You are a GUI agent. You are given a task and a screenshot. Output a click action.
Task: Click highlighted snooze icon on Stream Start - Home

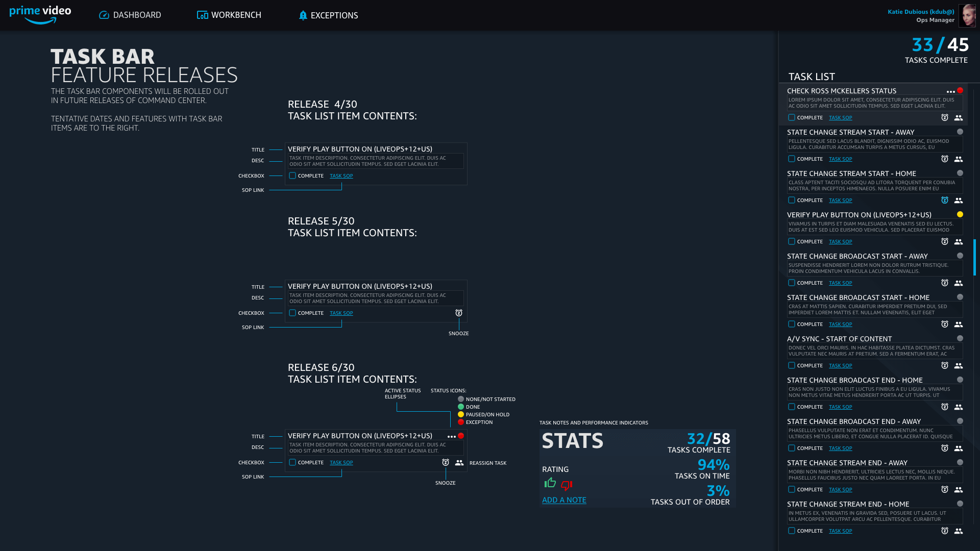click(945, 201)
